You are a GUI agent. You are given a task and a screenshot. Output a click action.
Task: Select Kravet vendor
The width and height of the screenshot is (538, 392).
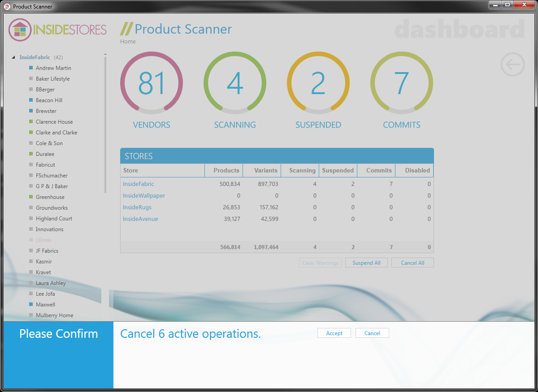43,272
